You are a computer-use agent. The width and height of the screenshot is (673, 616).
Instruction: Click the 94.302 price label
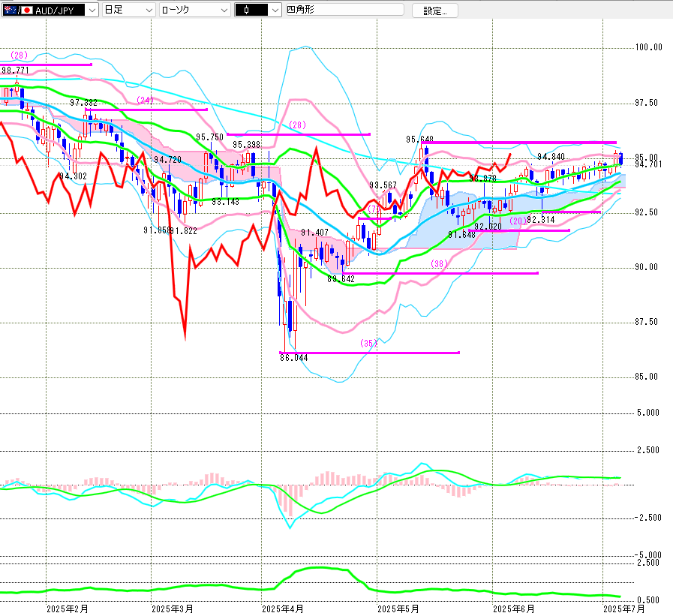pyautogui.click(x=73, y=176)
